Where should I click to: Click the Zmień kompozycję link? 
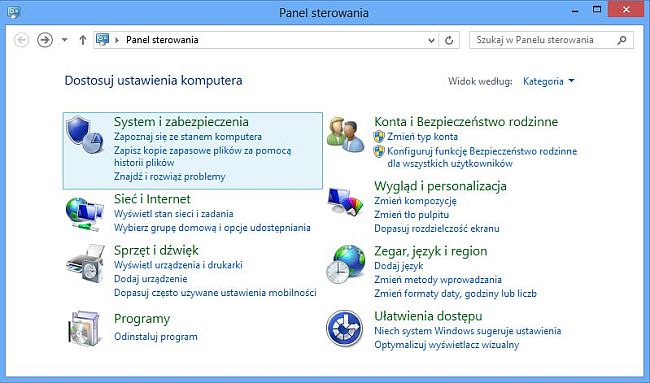pos(415,201)
